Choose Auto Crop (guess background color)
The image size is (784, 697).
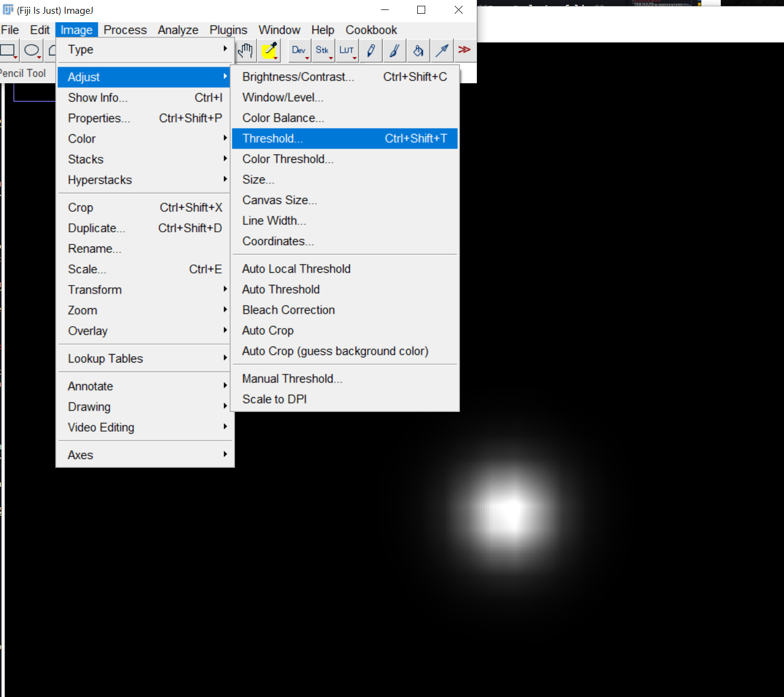tap(345, 351)
